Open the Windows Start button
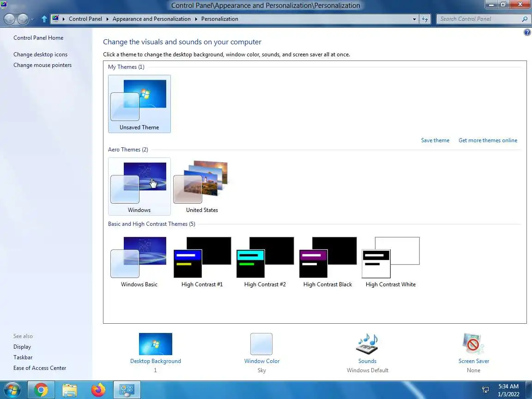532x399 pixels. [12, 390]
